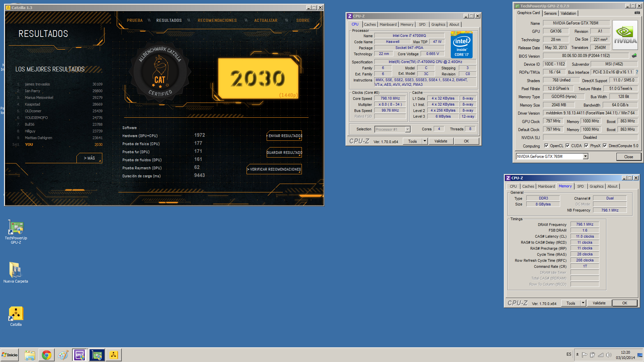Click the Inicio start button
The height and width of the screenshot is (362, 644).
tap(10, 355)
